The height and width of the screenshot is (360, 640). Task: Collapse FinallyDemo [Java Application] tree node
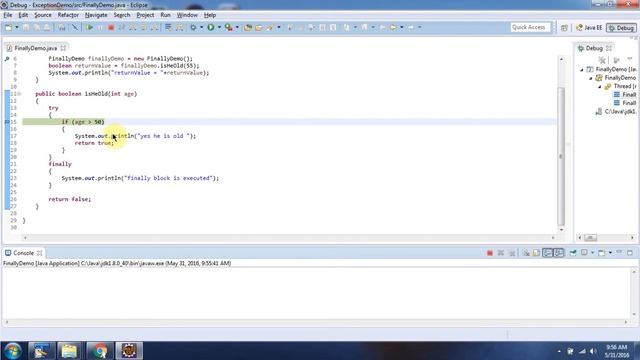point(582,70)
